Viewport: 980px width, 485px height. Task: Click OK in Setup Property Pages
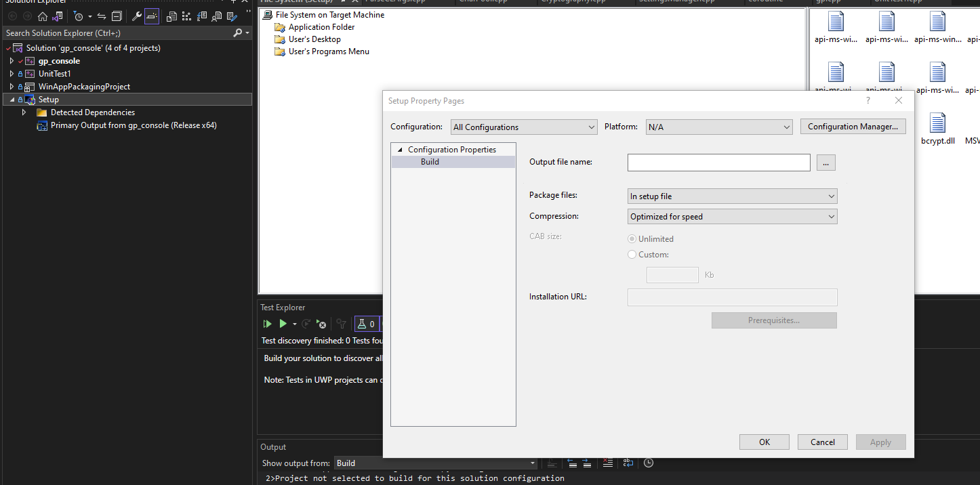point(764,442)
